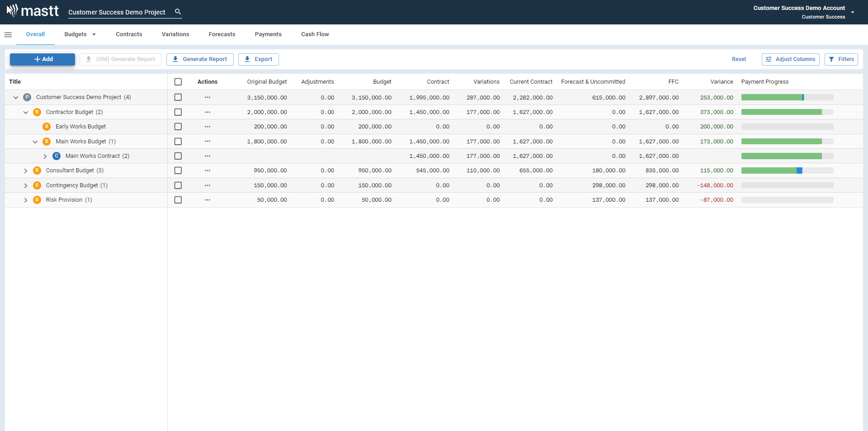Viewport: 868px width, 431px height.
Task: Open the hamburger menu icon
Action: [x=8, y=35]
